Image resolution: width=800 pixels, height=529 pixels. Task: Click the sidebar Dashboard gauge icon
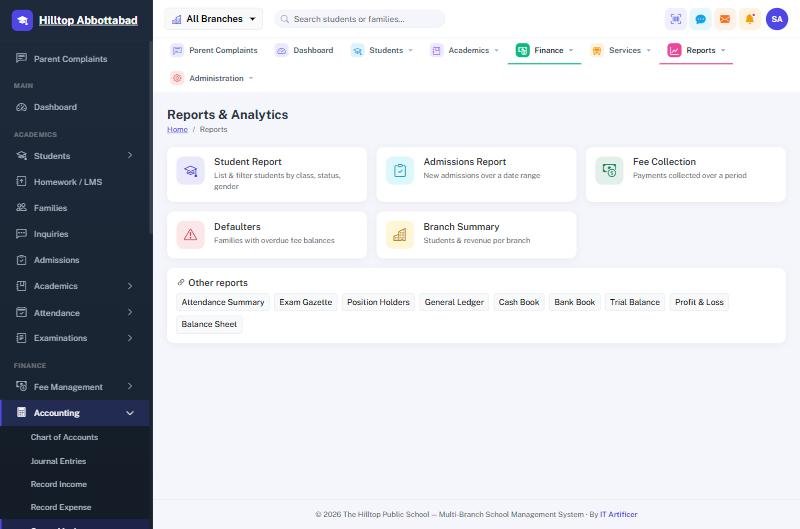click(x=21, y=107)
